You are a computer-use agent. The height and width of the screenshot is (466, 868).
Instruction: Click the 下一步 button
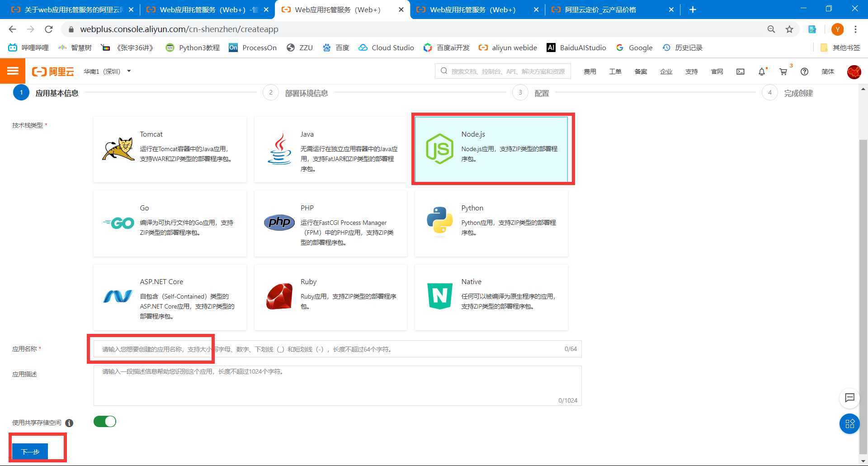pyautogui.click(x=30, y=452)
